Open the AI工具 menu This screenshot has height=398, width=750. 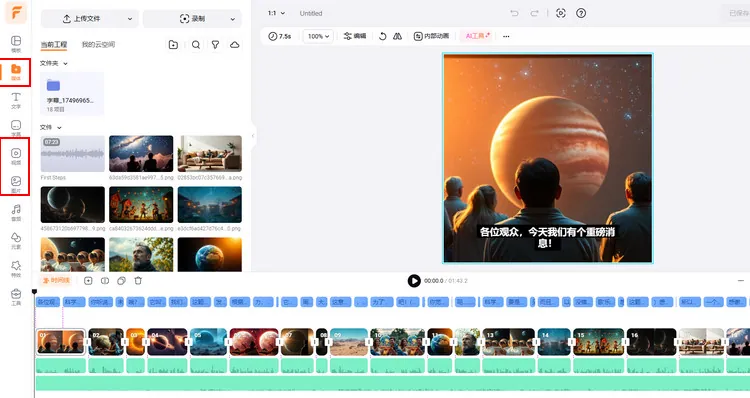point(478,36)
